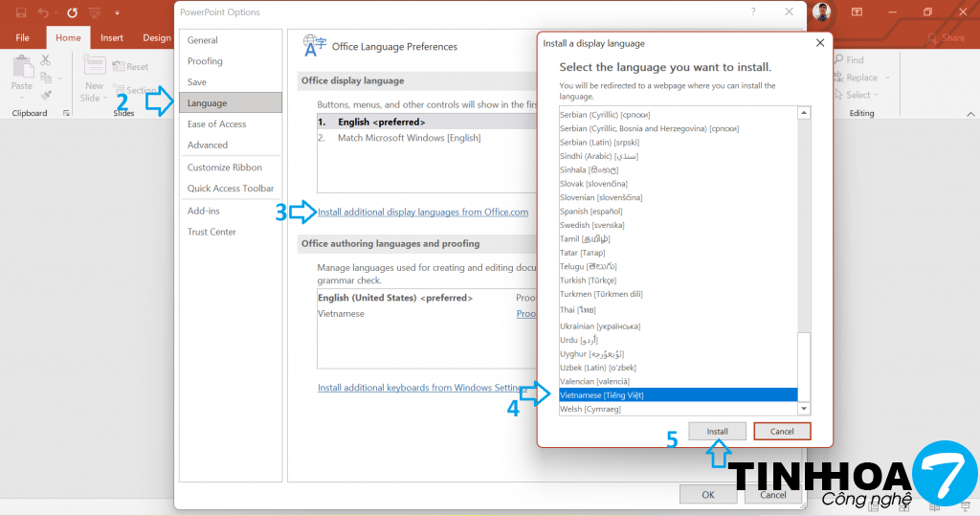The image size is (980, 516).
Task: Switch to the Insert ribbon tab
Action: pyautogui.click(x=112, y=38)
